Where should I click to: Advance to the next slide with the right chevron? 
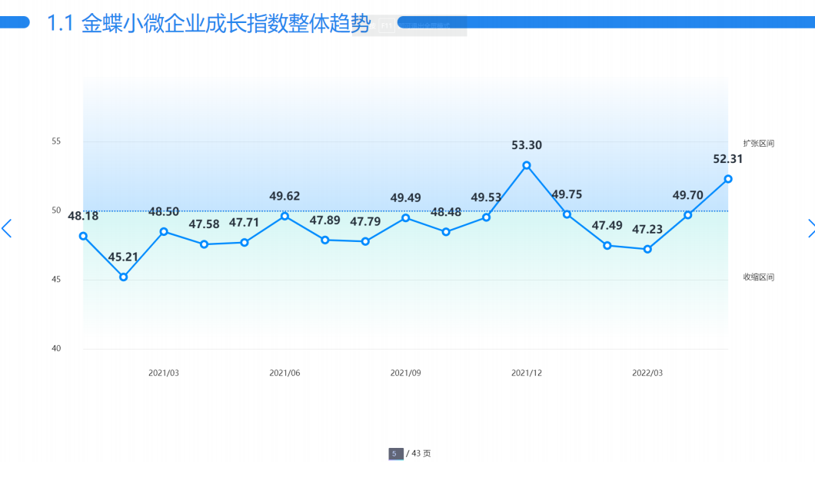pyautogui.click(x=810, y=229)
